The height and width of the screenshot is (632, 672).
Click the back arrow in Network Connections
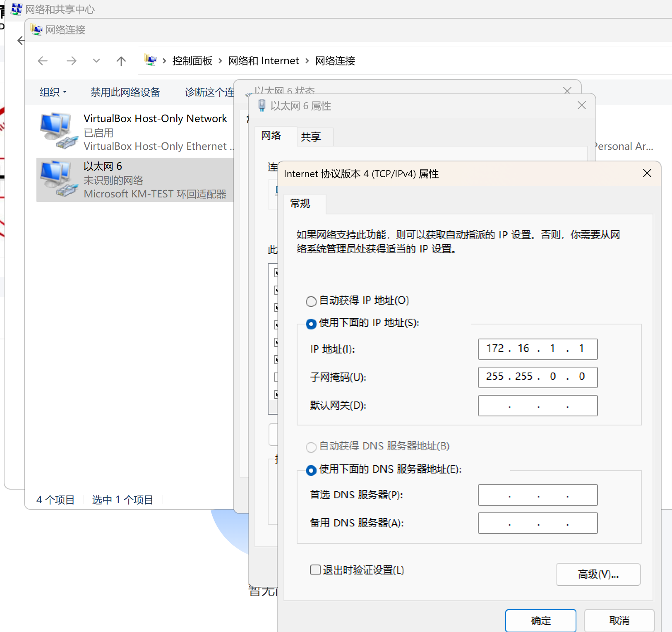(43, 61)
